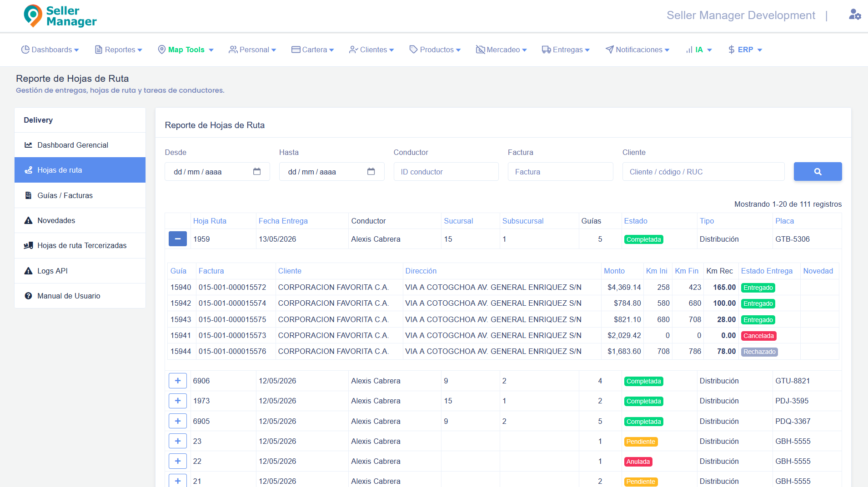Expand route sheet 6906 row
Viewport: 868px width, 487px height.
(178, 381)
